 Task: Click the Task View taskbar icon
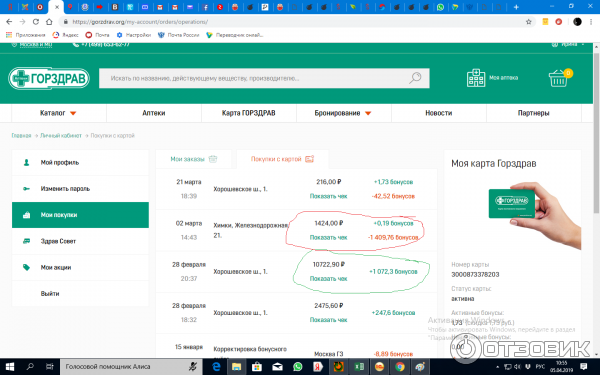pyautogui.click(x=49, y=367)
